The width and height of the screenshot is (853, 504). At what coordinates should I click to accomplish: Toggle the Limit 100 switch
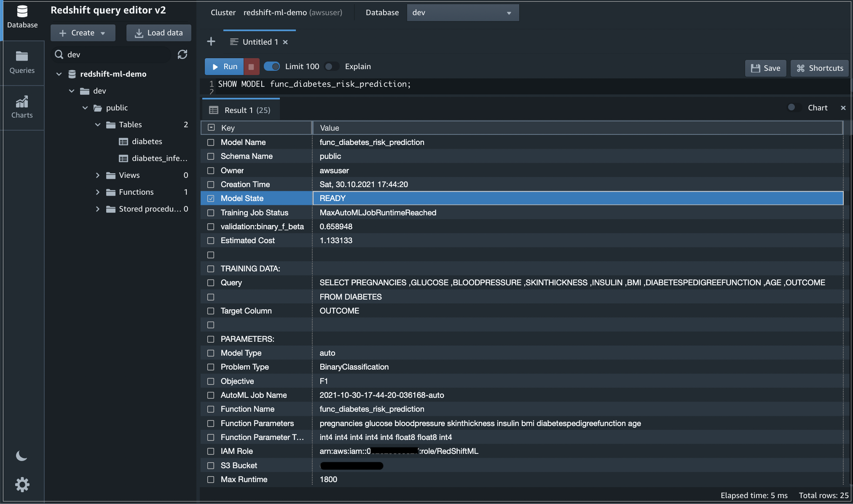(272, 67)
